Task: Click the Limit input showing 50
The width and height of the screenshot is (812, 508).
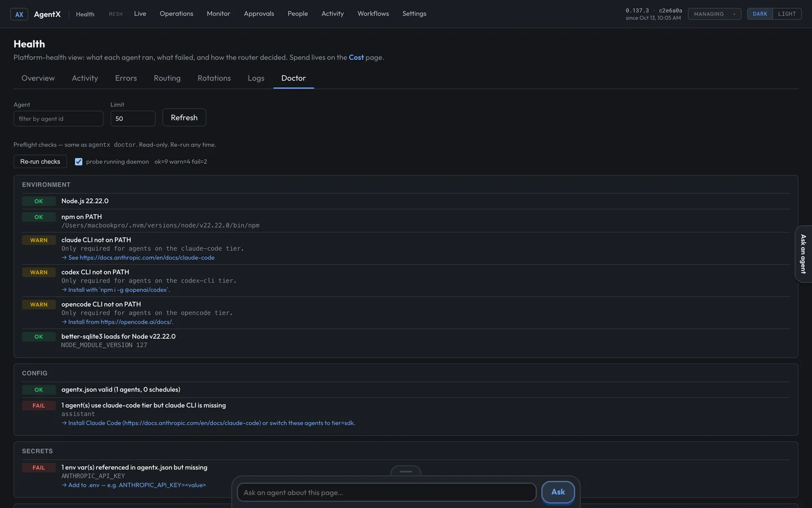Action: pyautogui.click(x=133, y=119)
